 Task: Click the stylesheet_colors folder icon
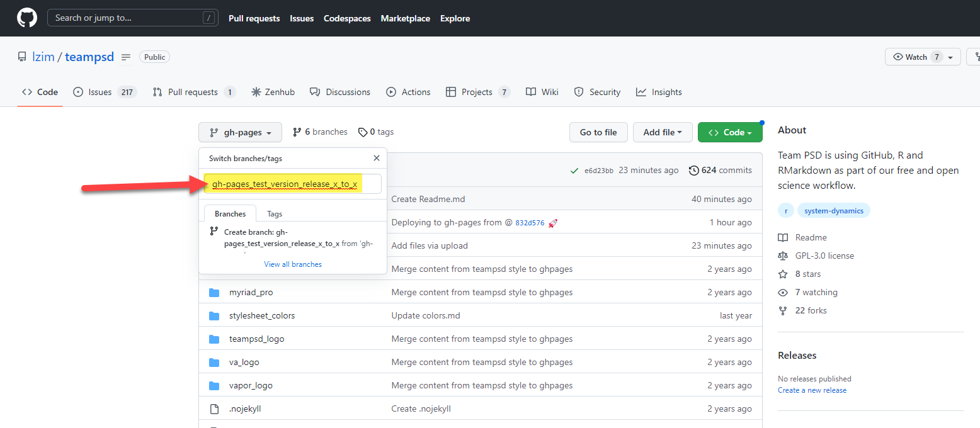[214, 315]
